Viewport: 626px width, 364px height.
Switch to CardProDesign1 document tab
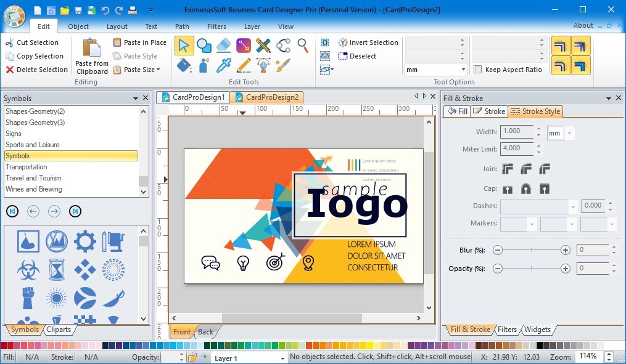(x=193, y=97)
